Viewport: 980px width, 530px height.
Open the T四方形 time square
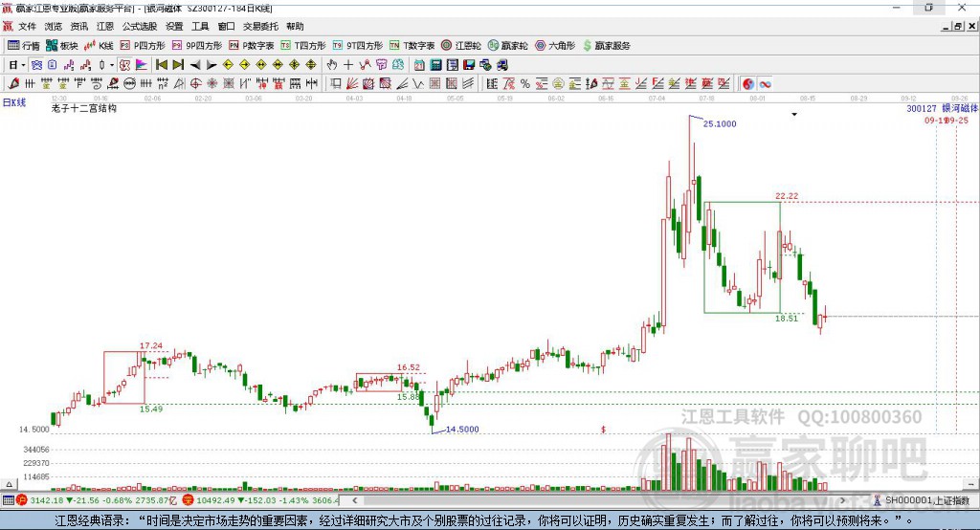click(x=303, y=46)
